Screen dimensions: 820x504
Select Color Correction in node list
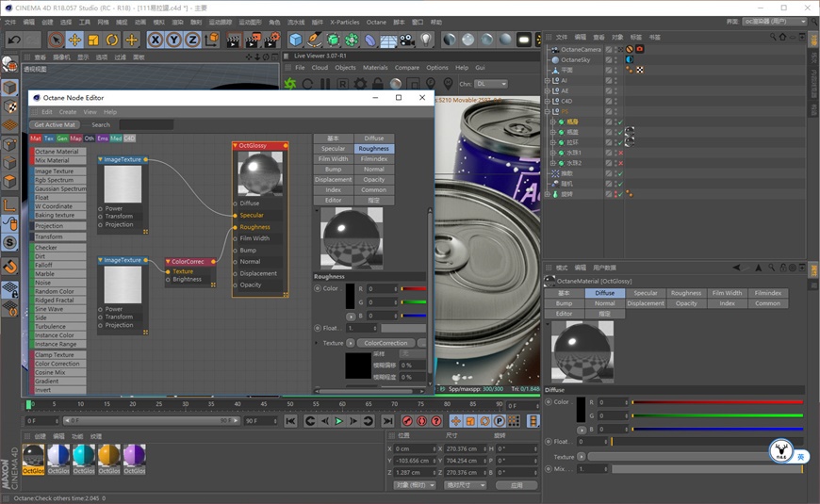58,364
